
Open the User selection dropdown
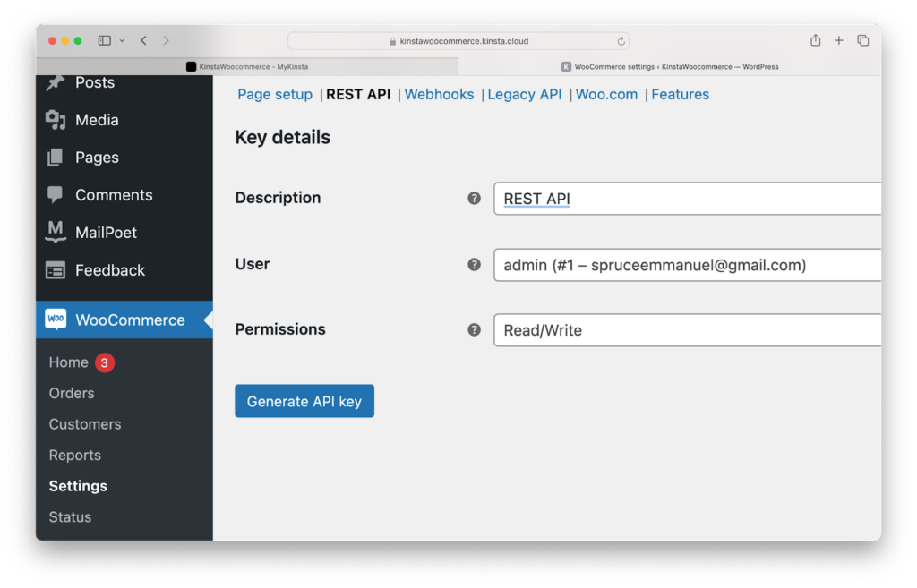click(686, 265)
